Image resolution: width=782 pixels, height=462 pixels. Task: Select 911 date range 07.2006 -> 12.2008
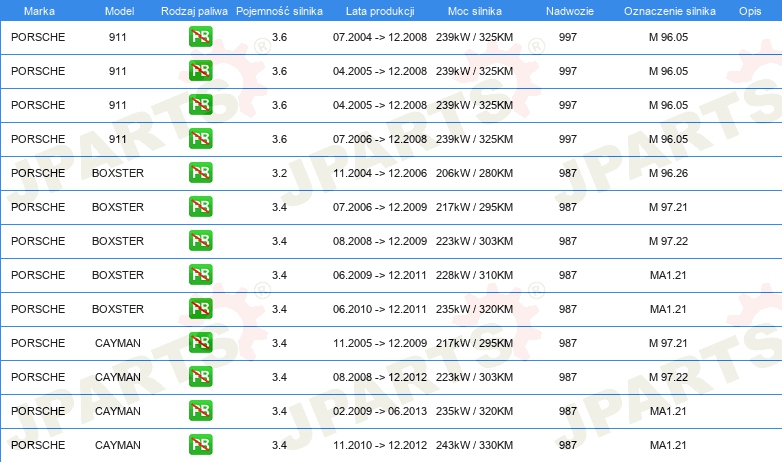(x=380, y=139)
